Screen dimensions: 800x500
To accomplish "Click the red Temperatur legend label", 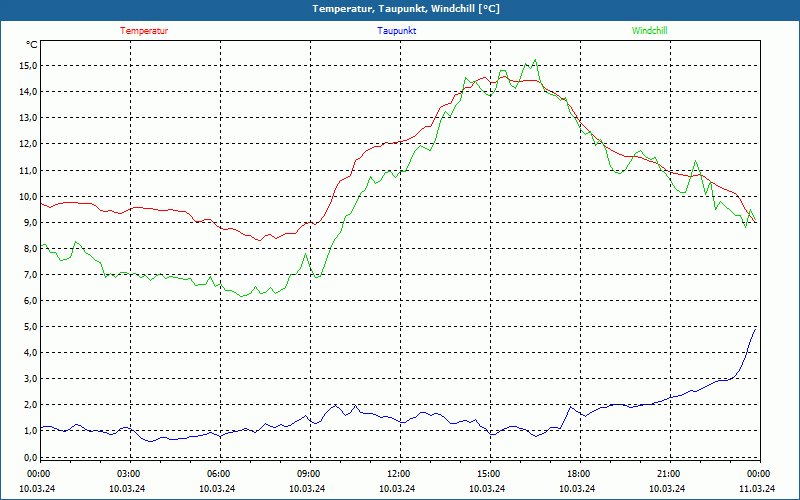I will pos(144,31).
